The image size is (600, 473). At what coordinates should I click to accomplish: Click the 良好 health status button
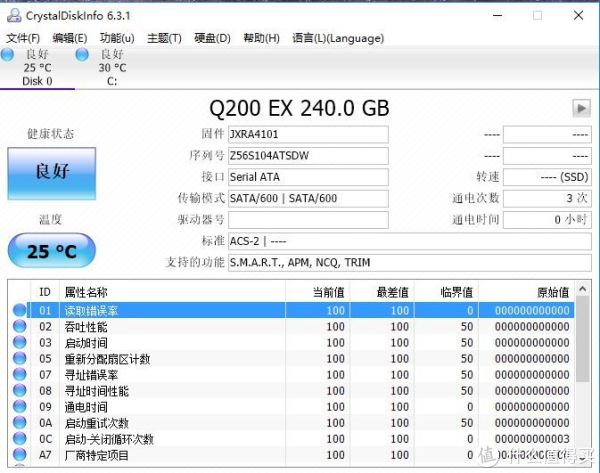point(51,170)
